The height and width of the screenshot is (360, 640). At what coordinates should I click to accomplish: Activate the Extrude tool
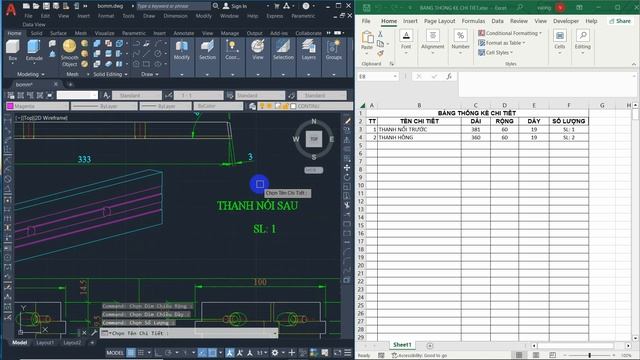pyautogui.click(x=34, y=50)
